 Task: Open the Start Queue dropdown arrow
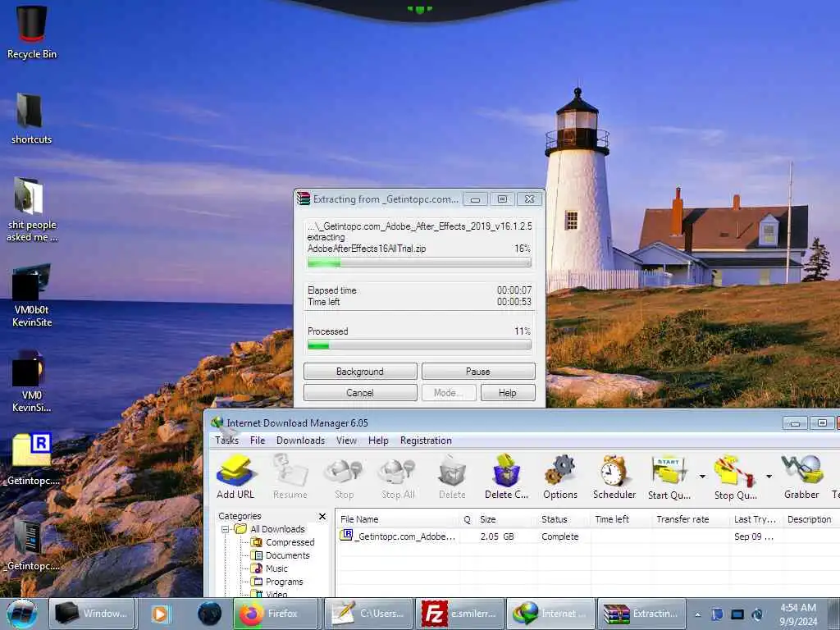(702, 476)
